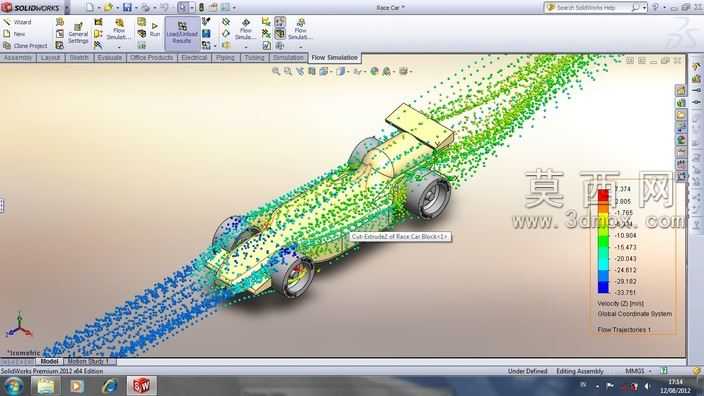Click blue save-image icon right of Load/Unload Results
This screenshot has height=396, width=704.
coord(206,33)
